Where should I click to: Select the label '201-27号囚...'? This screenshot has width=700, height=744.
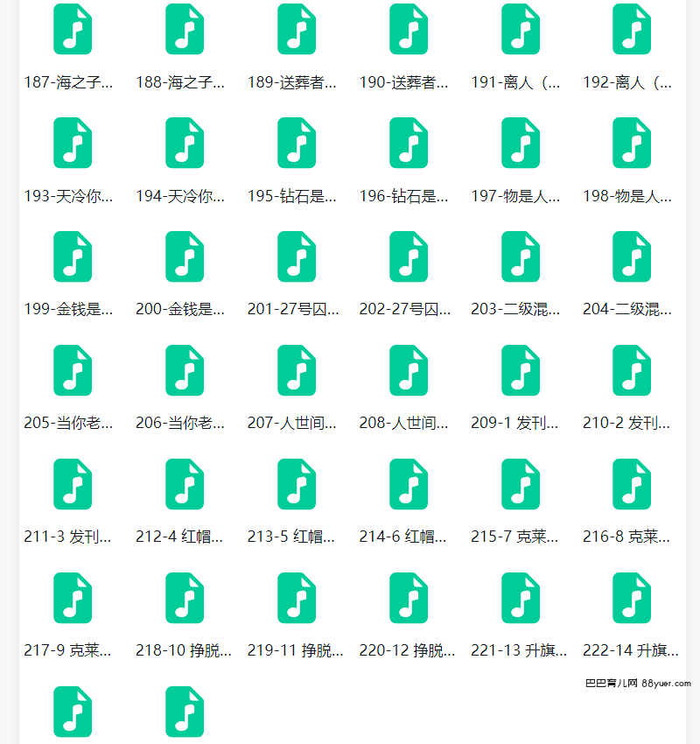point(293,309)
